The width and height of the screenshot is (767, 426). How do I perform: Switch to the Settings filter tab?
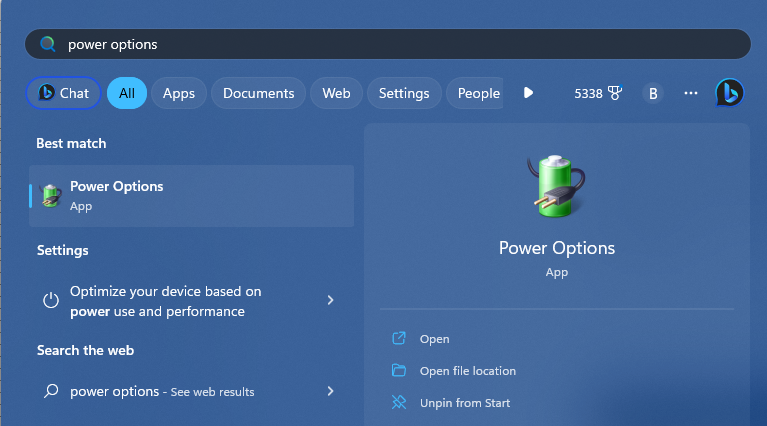click(x=404, y=93)
